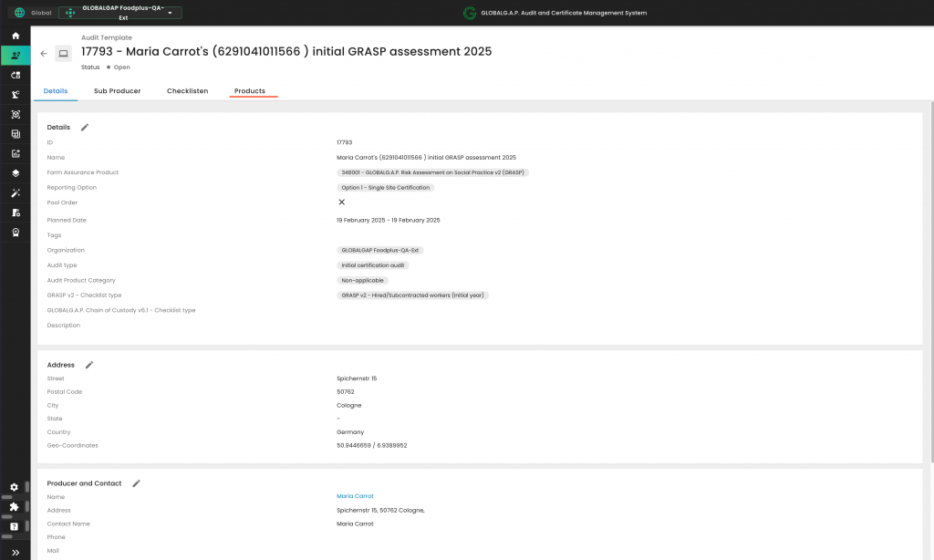Image resolution: width=934 pixels, height=560 pixels.
Task: Open the GLOBALGAP Foodplus-QA-Ext organization dropdown
Action: pos(120,13)
